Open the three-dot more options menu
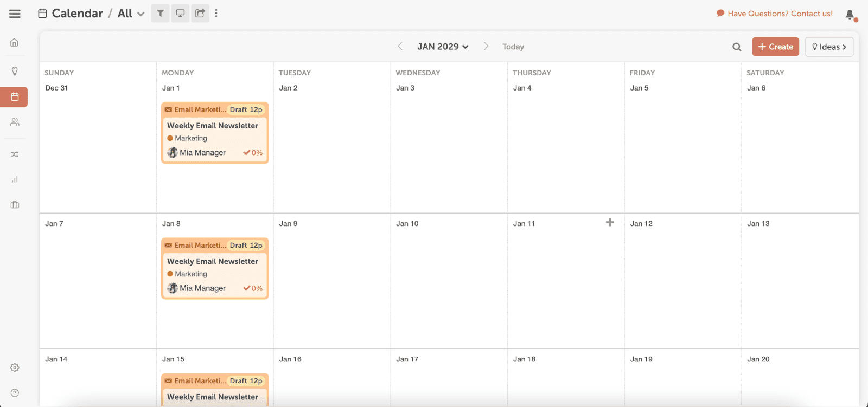The height and width of the screenshot is (407, 868). (x=216, y=14)
